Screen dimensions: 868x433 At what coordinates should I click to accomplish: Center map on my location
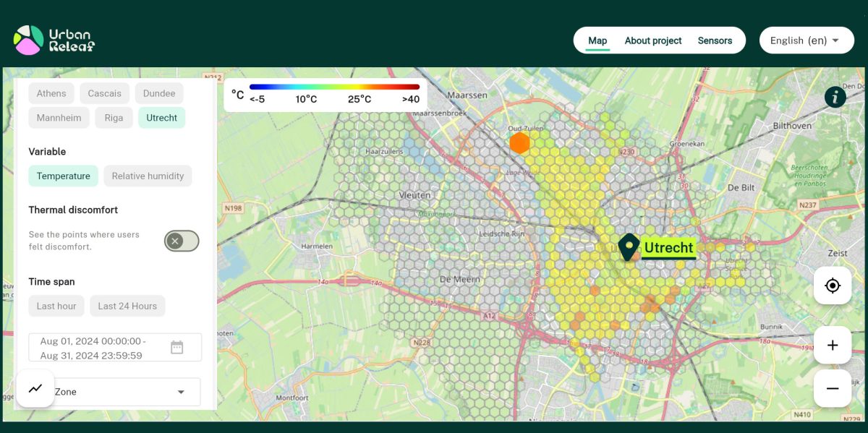point(832,286)
